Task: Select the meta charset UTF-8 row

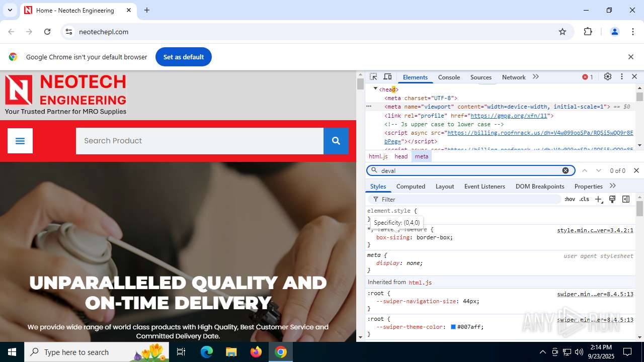Action: [421, 98]
